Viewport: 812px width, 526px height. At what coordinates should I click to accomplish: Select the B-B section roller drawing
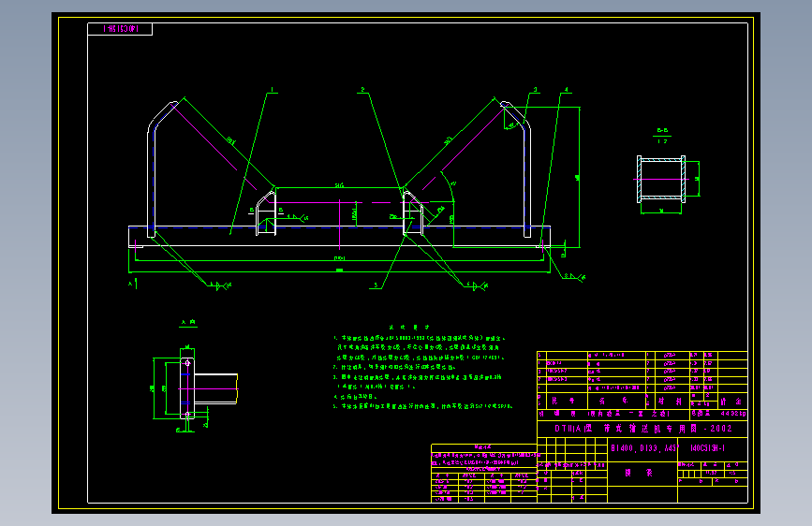pos(661,179)
